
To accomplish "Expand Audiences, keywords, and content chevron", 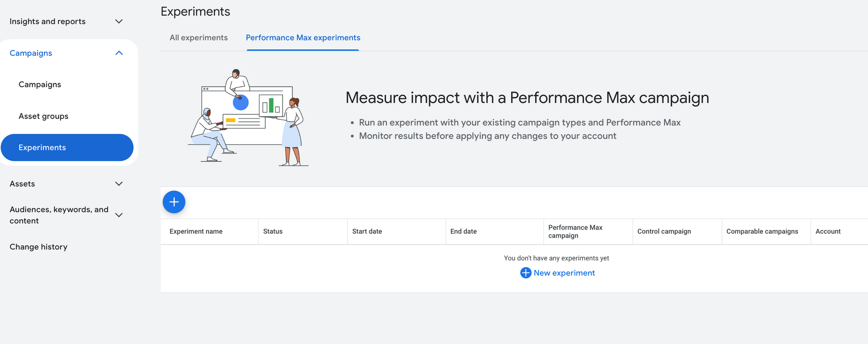I will pos(119,215).
